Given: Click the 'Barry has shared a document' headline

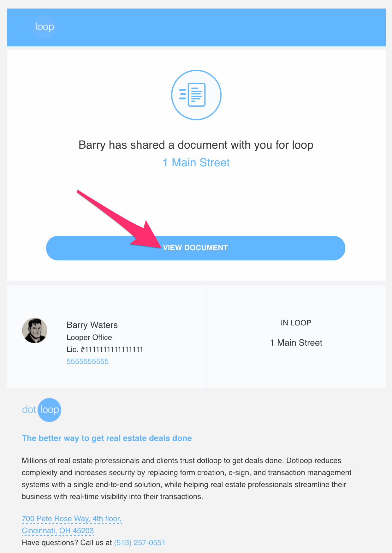Looking at the screenshot, I should click(x=196, y=145).
